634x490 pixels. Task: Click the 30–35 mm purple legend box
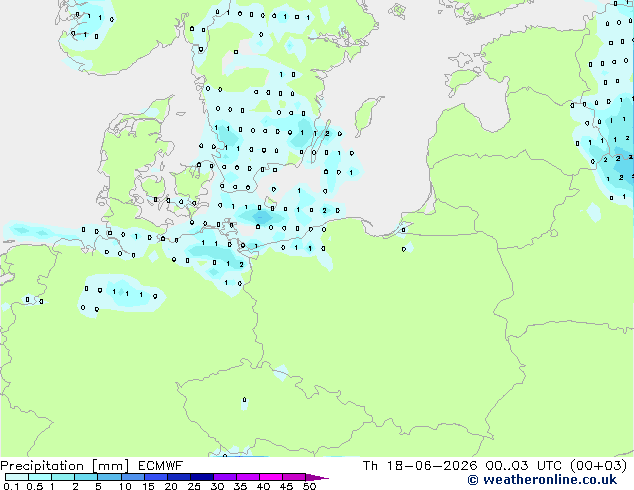tap(224, 477)
